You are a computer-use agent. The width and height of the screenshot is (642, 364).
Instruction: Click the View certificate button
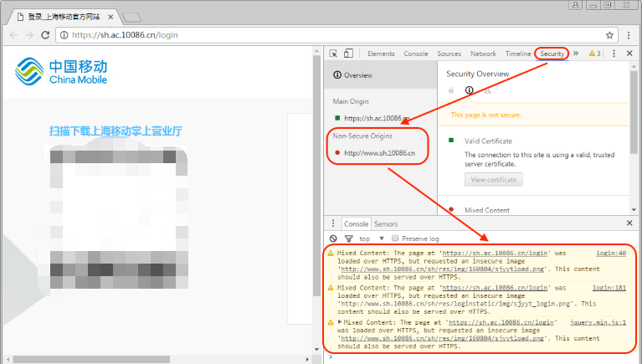493,179
